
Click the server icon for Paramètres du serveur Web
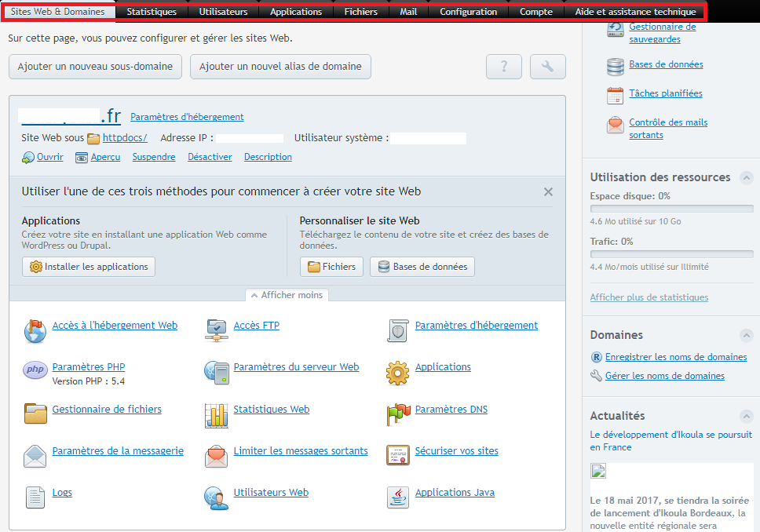point(216,372)
